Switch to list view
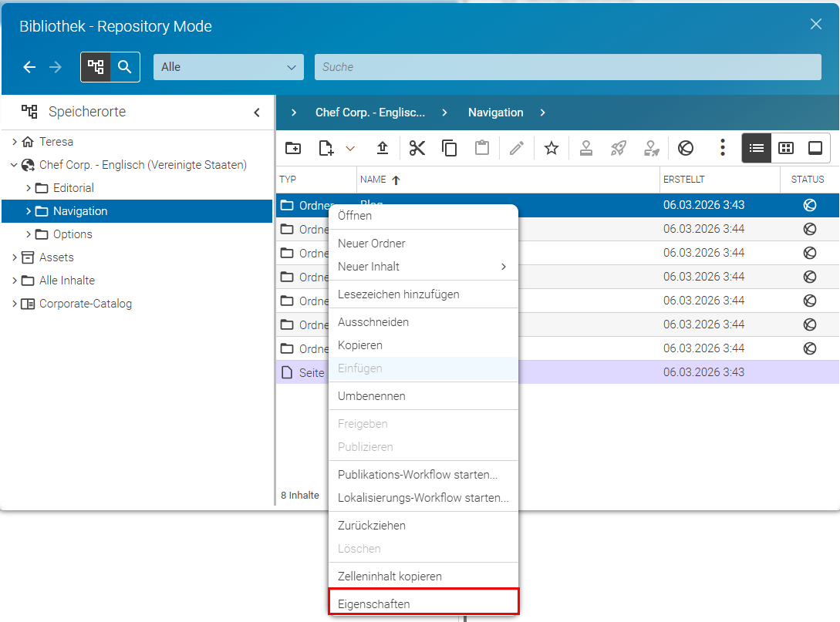This screenshot has height=622, width=840. click(x=757, y=148)
